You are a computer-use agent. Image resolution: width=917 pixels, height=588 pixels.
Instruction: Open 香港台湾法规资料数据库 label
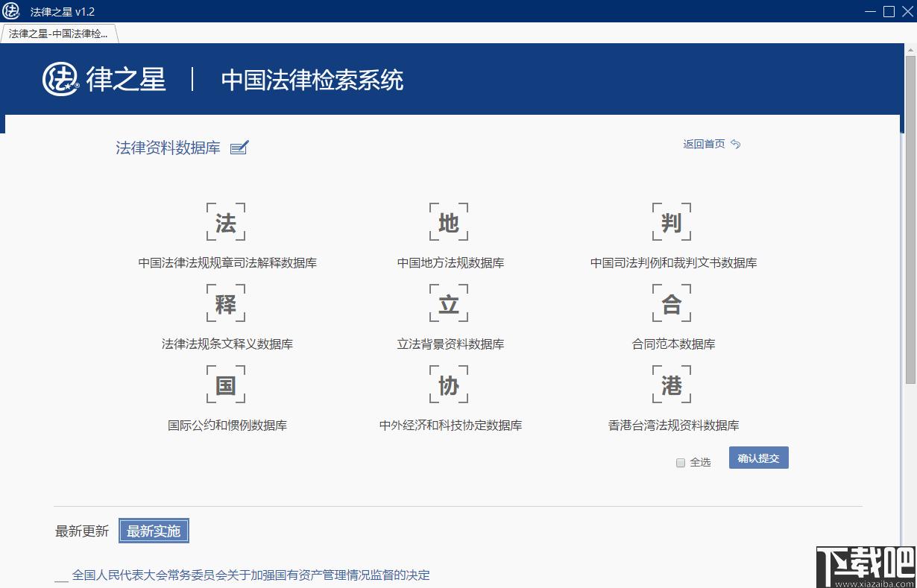click(674, 426)
